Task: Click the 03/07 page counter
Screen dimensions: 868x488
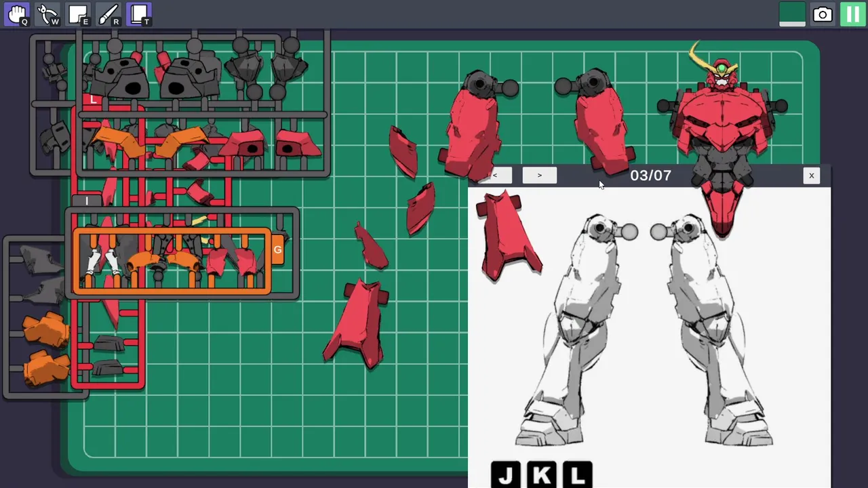Action: (x=650, y=176)
